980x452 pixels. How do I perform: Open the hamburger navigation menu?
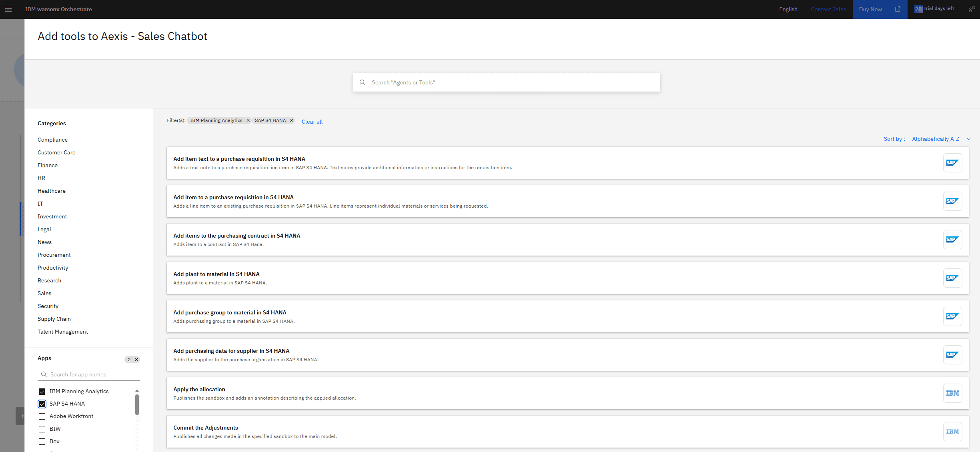pyautogui.click(x=8, y=9)
